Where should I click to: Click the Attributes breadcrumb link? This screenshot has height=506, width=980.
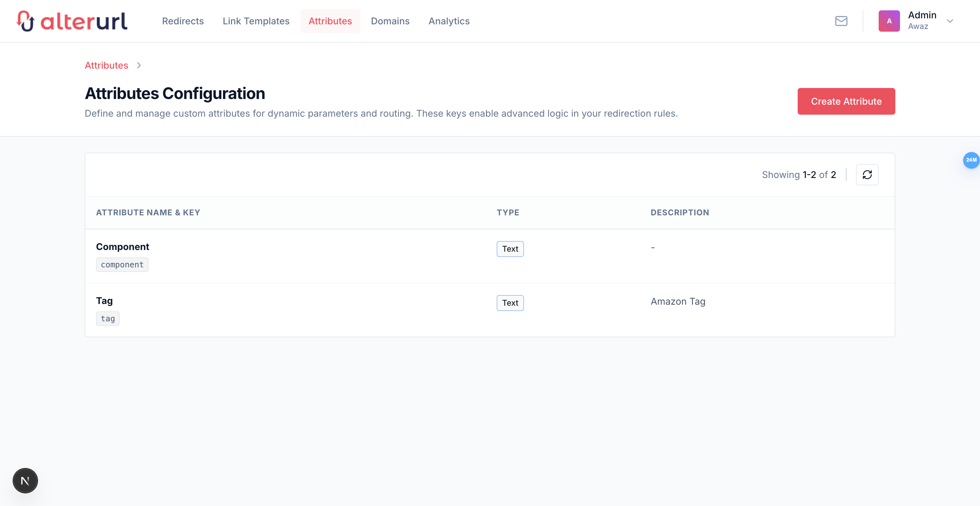pyautogui.click(x=106, y=65)
